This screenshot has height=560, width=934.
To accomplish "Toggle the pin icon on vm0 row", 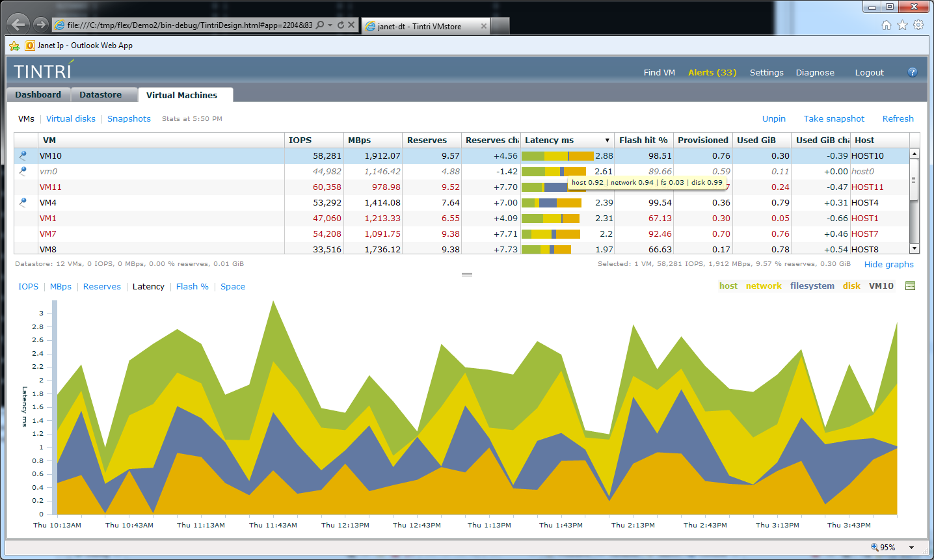I will point(23,171).
